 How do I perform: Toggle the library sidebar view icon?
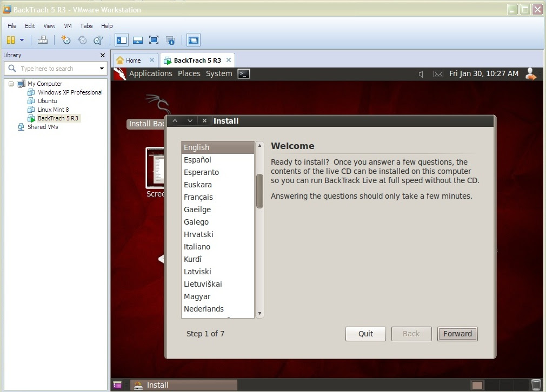(122, 40)
